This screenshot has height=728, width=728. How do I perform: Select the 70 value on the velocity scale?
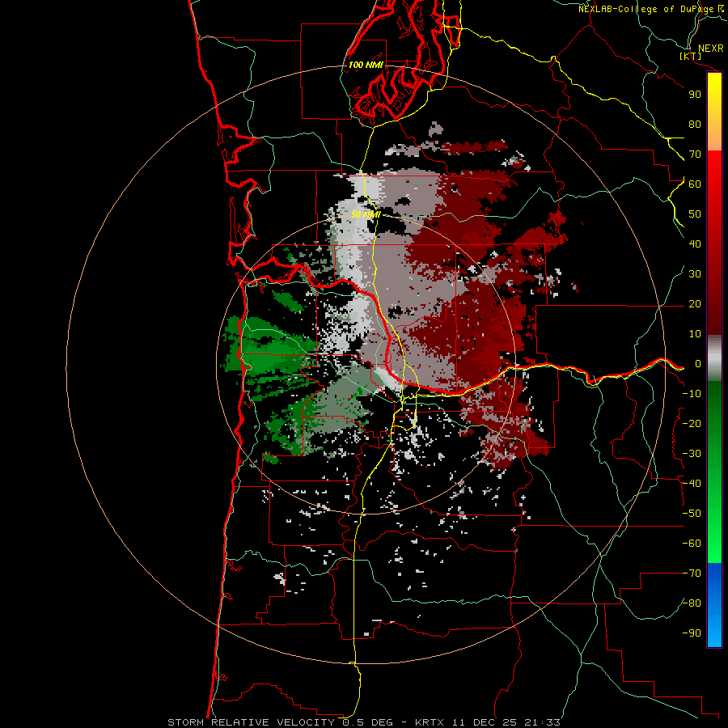point(695,154)
